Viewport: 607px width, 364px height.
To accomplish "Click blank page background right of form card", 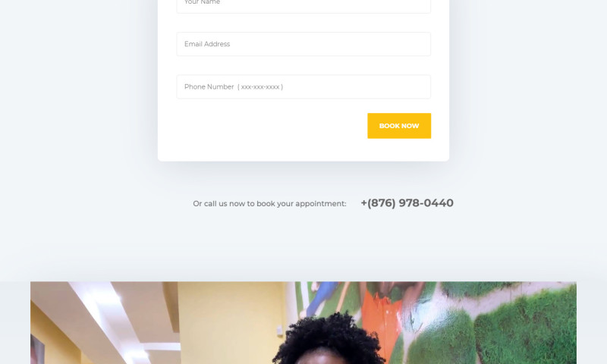I will [528, 97].
